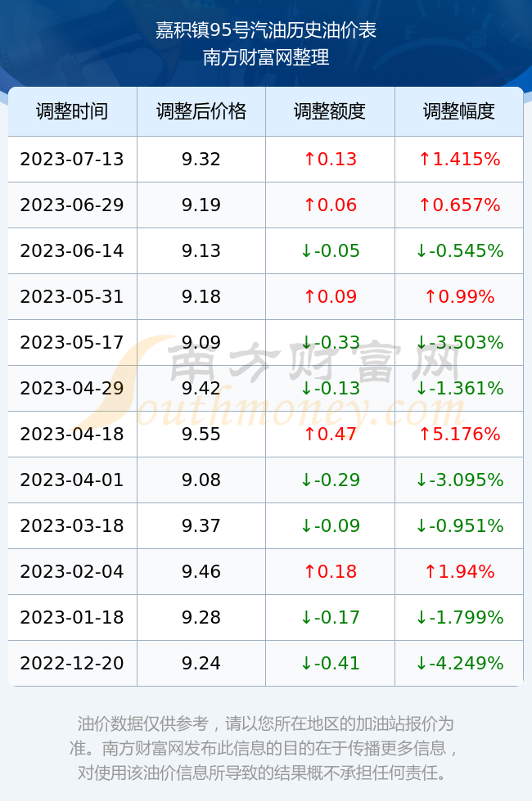Click the red ↑0.13 adjustment value
Viewport: 532px width, 802px height.
click(330, 159)
